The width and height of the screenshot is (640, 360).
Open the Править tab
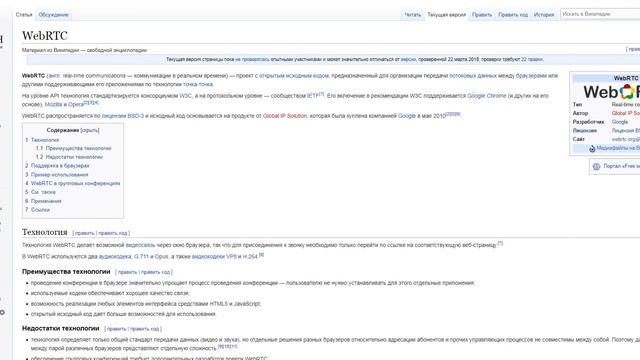482,15
